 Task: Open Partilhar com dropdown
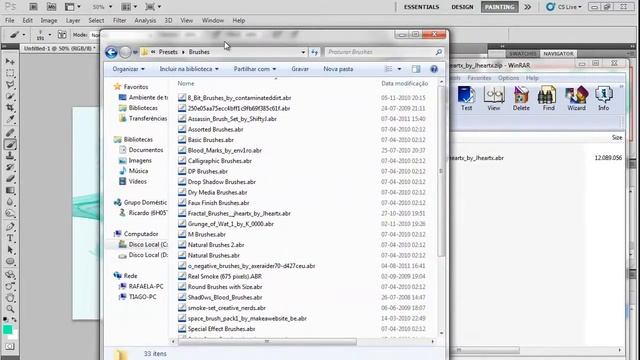coord(255,69)
